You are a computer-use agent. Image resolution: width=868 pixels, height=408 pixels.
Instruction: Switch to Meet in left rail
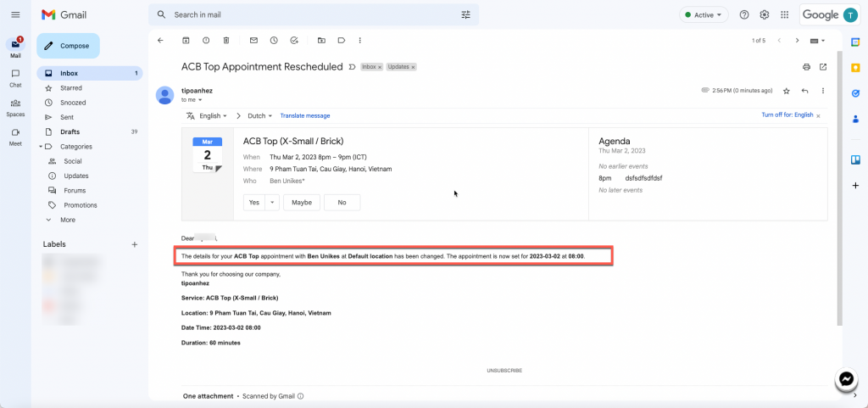15,137
